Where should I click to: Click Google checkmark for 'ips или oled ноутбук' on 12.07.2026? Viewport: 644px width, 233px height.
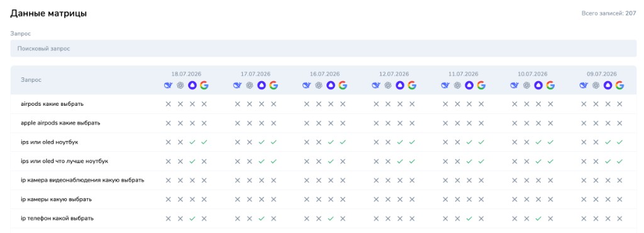click(412, 142)
